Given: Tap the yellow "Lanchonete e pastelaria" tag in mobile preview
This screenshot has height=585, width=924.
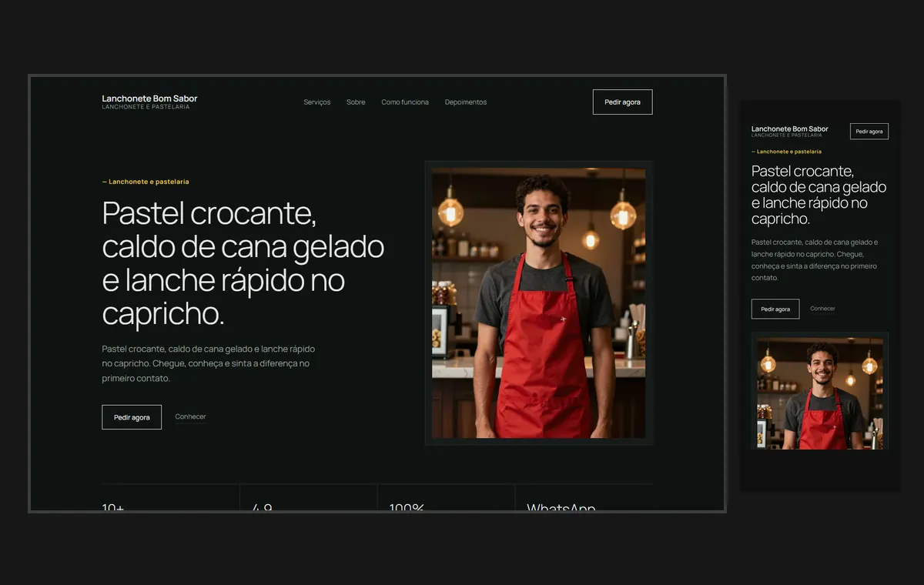Looking at the screenshot, I should (786, 152).
